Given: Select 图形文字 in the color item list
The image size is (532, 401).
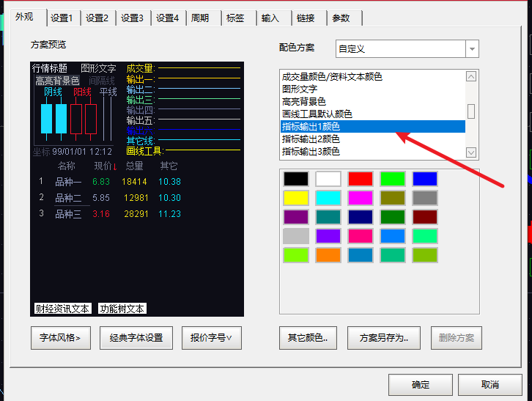Looking at the screenshot, I should click(x=372, y=89).
